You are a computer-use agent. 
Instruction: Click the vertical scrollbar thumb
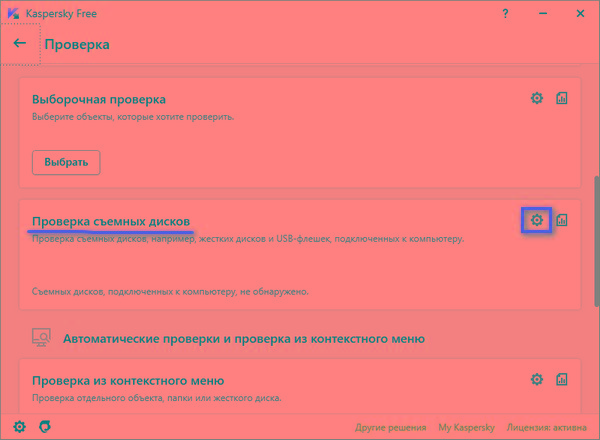tap(597, 241)
